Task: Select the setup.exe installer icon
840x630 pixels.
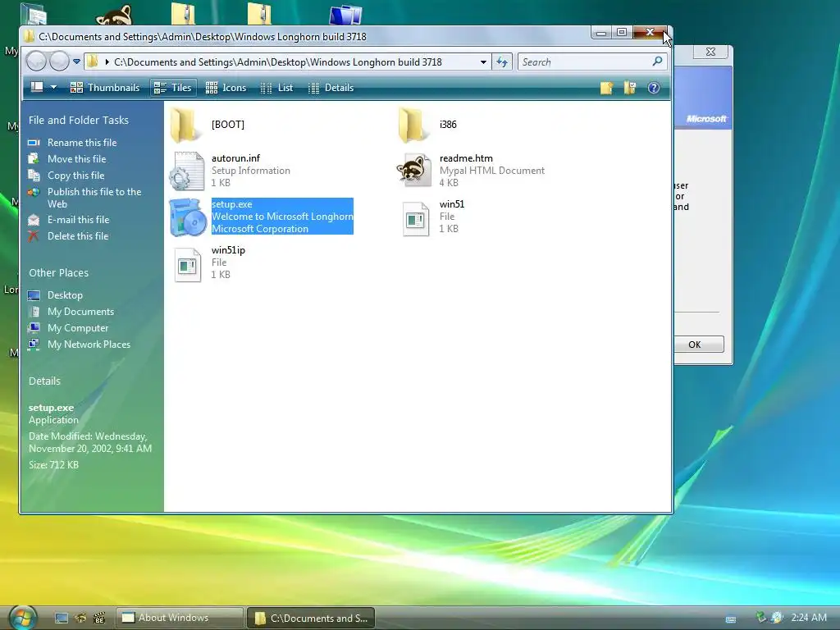Action: pyautogui.click(x=188, y=217)
